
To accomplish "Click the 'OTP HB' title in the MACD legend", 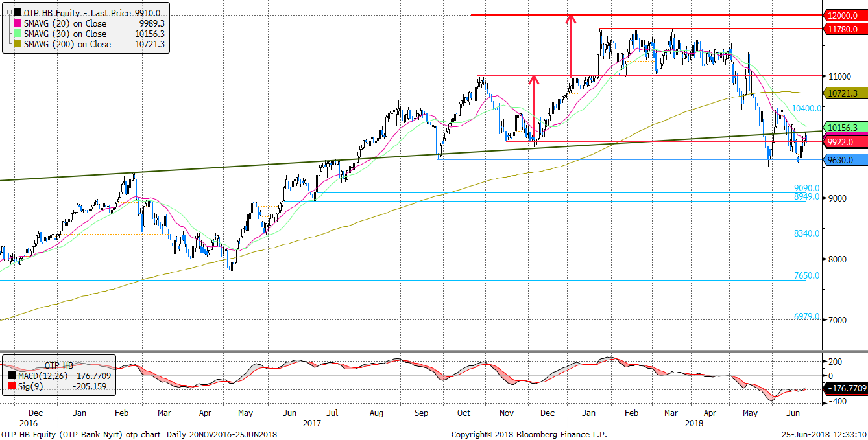I will coord(59,365).
